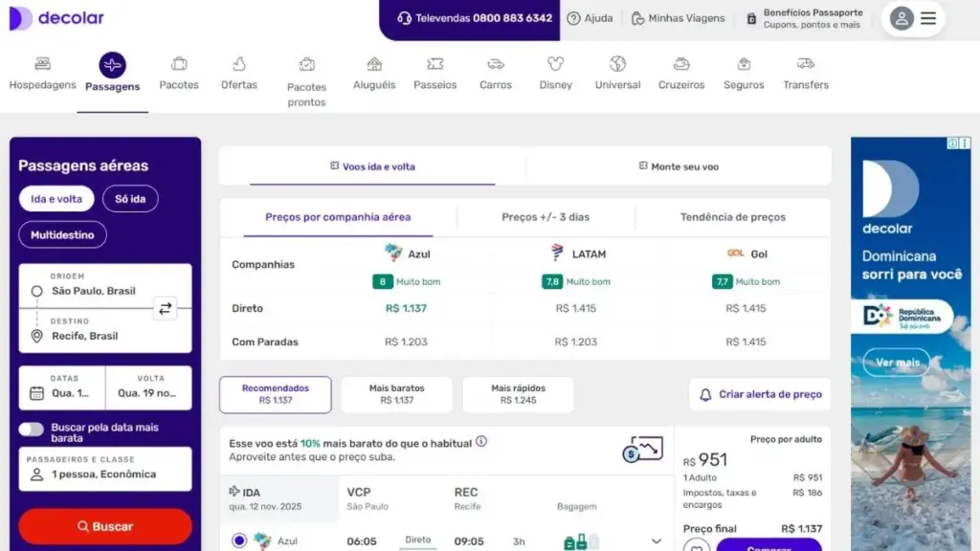Select the Cruzeiros ship icon
Viewport: 980px width, 551px height.
681,64
